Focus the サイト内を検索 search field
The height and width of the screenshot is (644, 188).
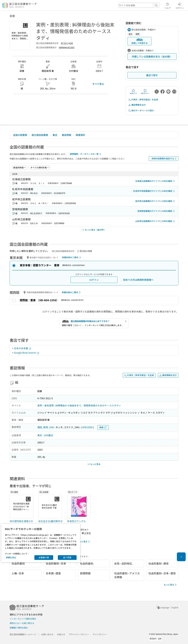[135, 5]
